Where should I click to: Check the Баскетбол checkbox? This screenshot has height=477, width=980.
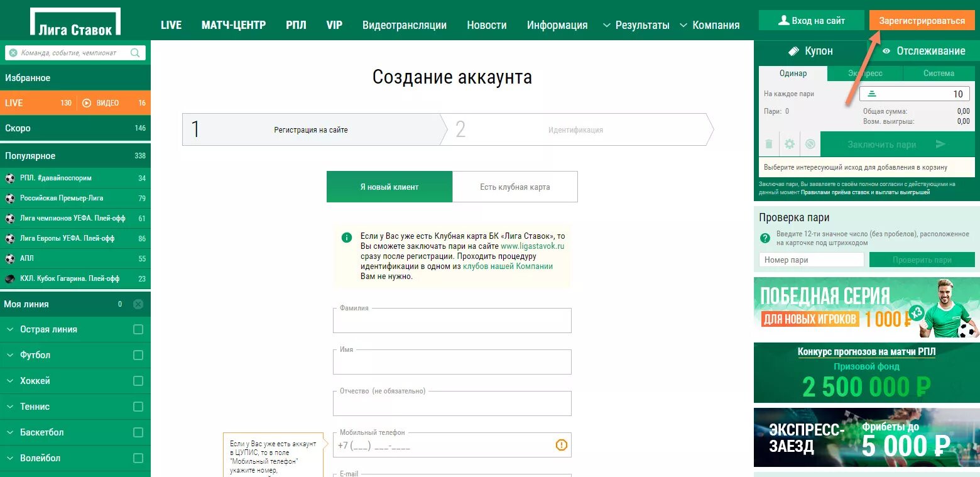(138, 432)
